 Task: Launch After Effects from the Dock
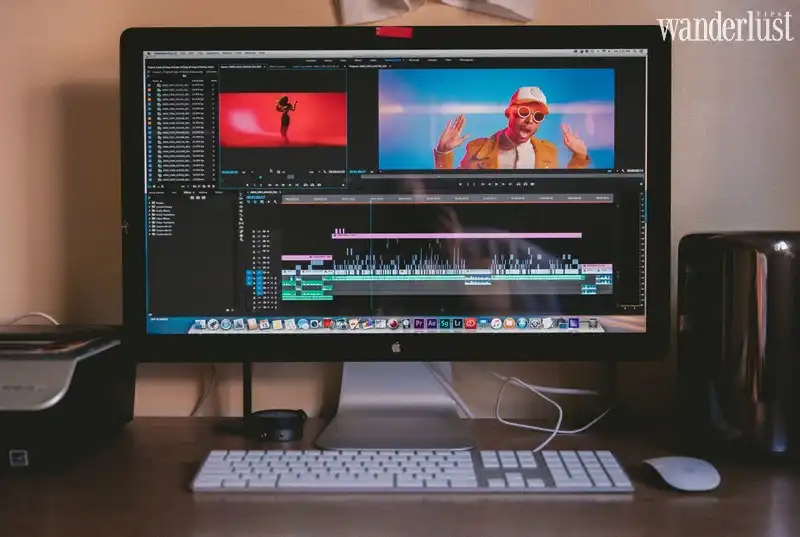click(x=431, y=324)
